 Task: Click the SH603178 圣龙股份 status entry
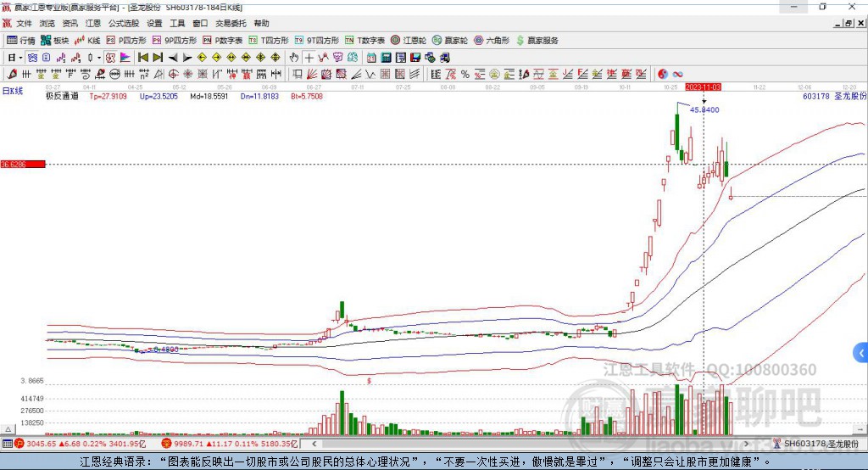817,444
